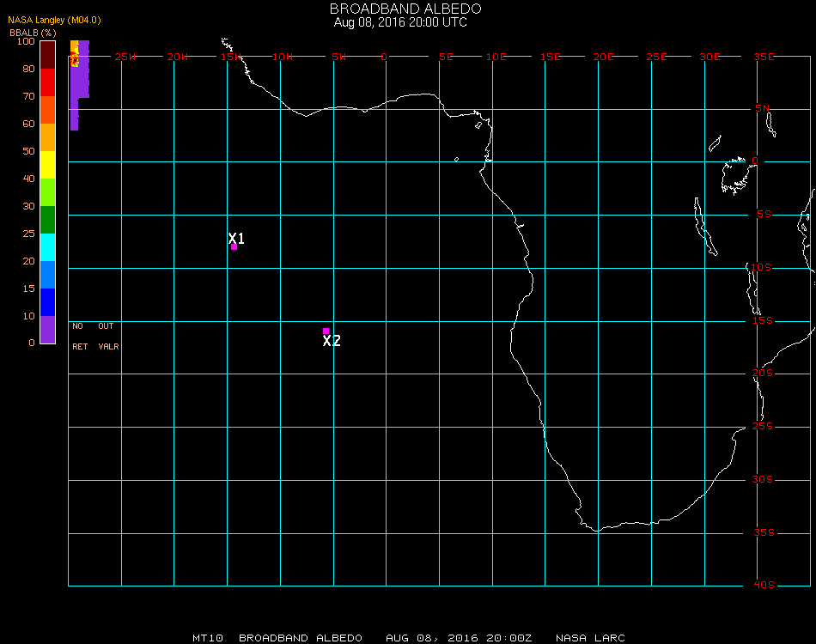This screenshot has height=644, width=816.
Task: Click the 40S latitude label
Action: pos(764,586)
